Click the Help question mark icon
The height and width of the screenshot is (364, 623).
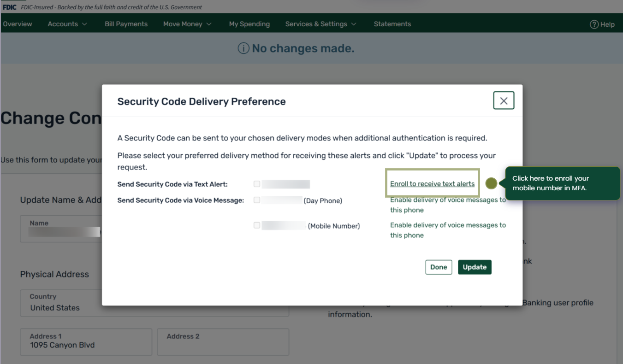(x=594, y=24)
